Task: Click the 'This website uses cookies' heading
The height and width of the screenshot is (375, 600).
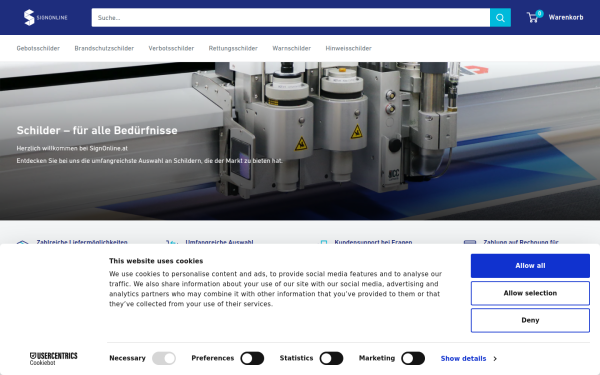Action: point(156,261)
